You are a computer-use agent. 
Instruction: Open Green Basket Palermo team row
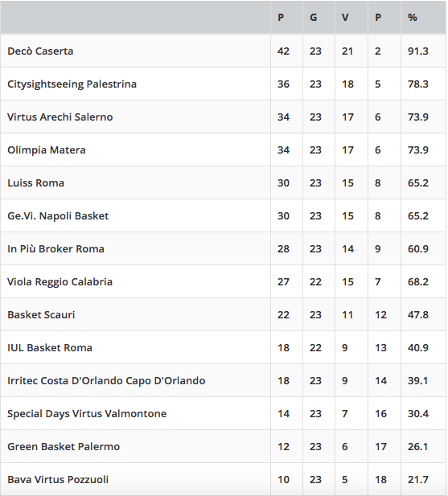[x=224, y=446]
